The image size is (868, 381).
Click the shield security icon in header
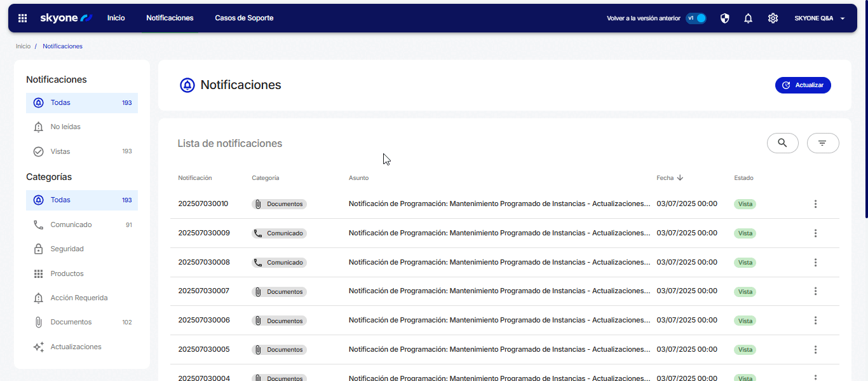724,18
